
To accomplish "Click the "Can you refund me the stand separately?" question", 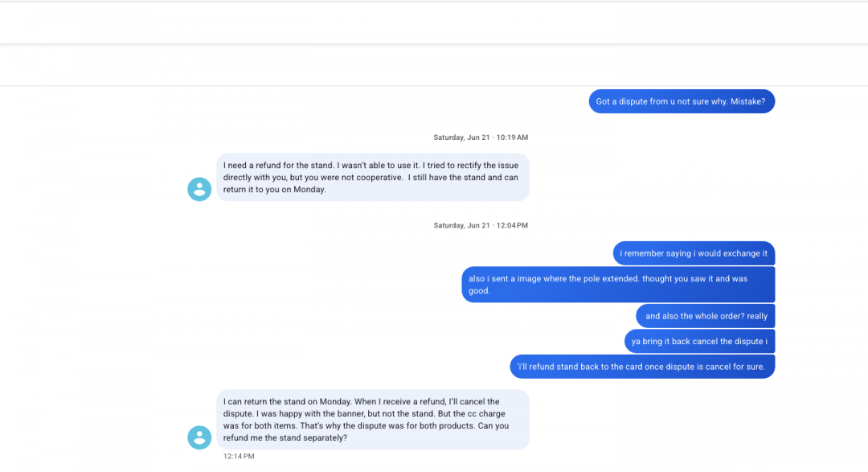I will click(x=366, y=432).
